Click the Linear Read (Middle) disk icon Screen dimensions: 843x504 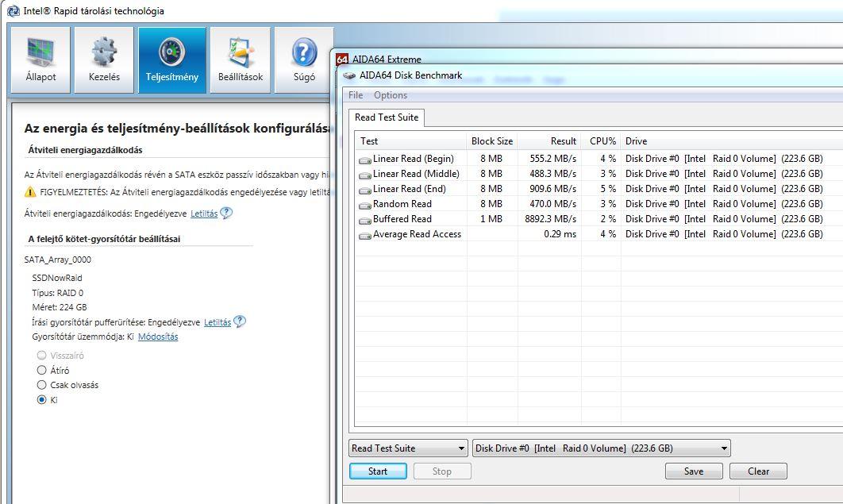coord(365,175)
